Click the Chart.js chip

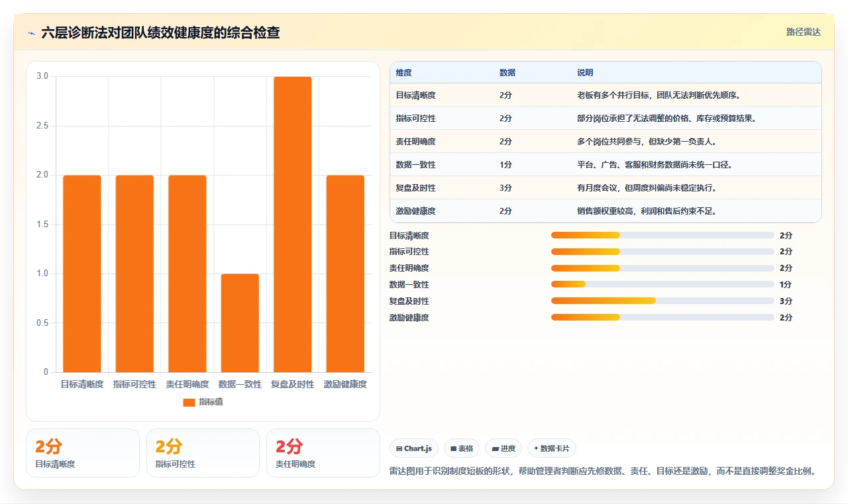pyautogui.click(x=414, y=448)
